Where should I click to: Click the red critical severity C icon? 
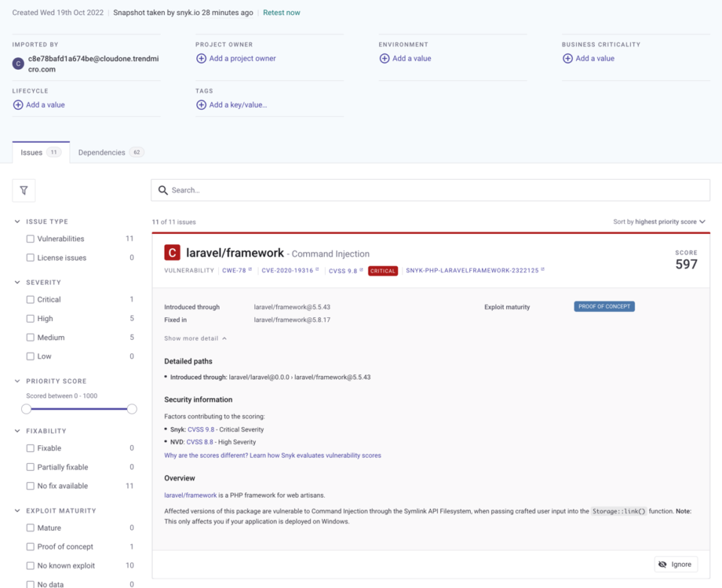[172, 253]
